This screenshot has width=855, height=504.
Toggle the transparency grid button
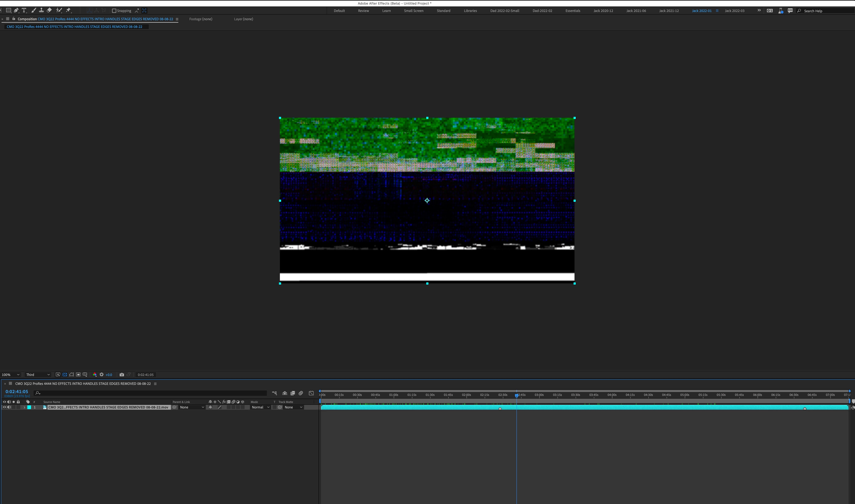65,375
